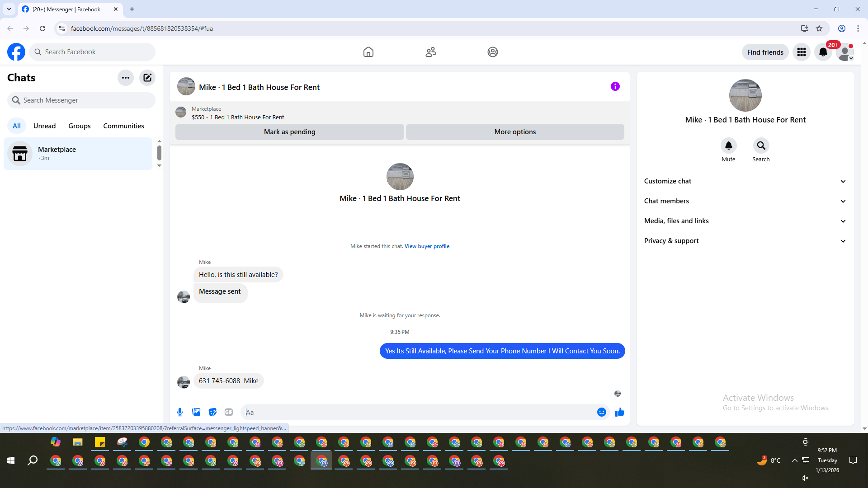This screenshot has width=868, height=488.
Task: Expand the Chat members section
Action: coord(745,201)
